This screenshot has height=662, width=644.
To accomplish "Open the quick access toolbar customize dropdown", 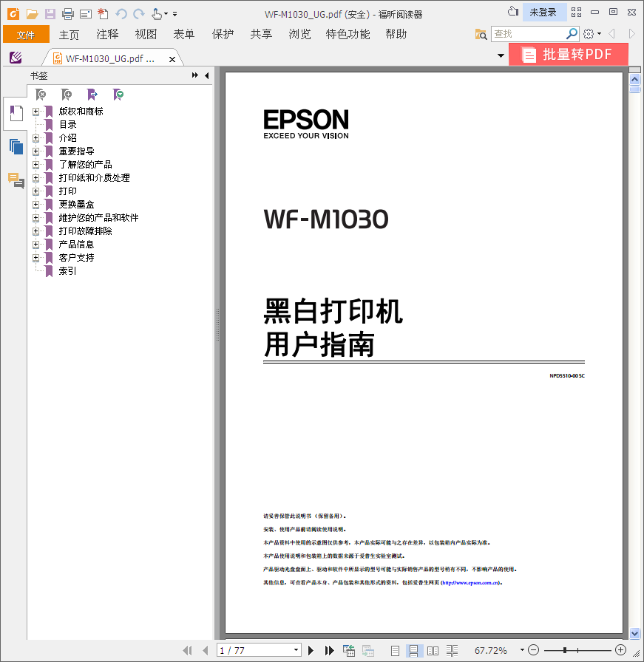I will click(x=175, y=14).
